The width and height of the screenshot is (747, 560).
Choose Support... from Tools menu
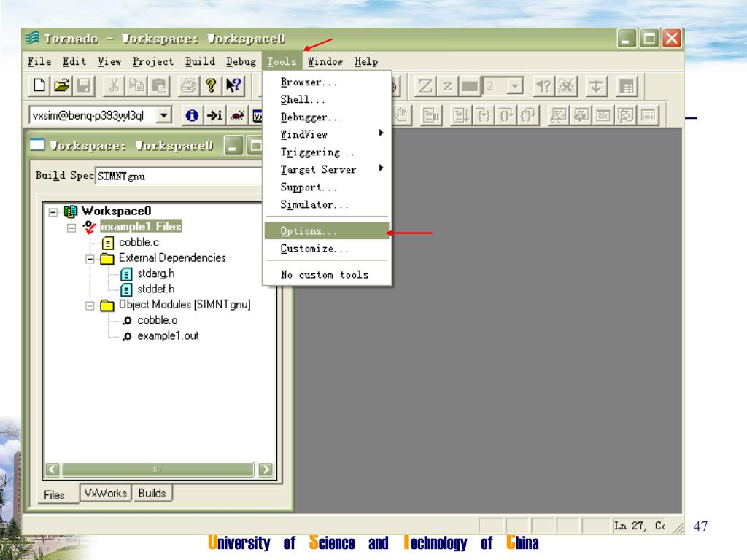pos(327,187)
